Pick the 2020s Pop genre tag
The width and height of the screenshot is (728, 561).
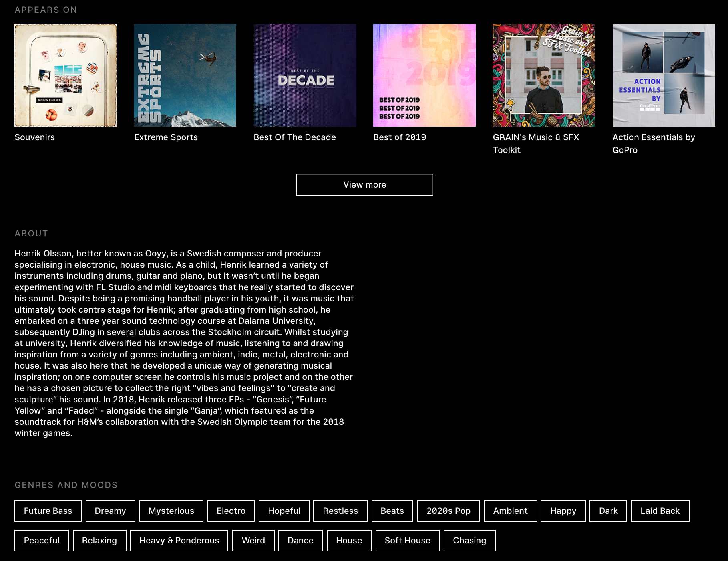pos(448,511)
